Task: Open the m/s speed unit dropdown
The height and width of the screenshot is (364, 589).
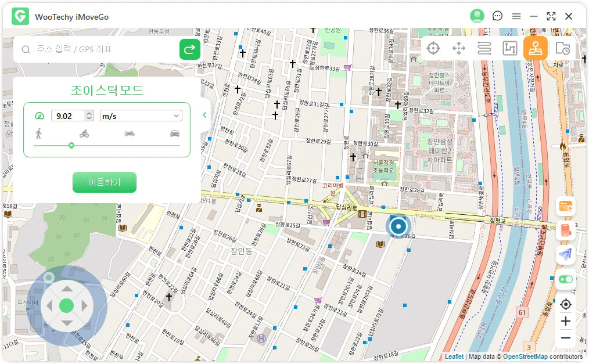Action: (141, 116)
